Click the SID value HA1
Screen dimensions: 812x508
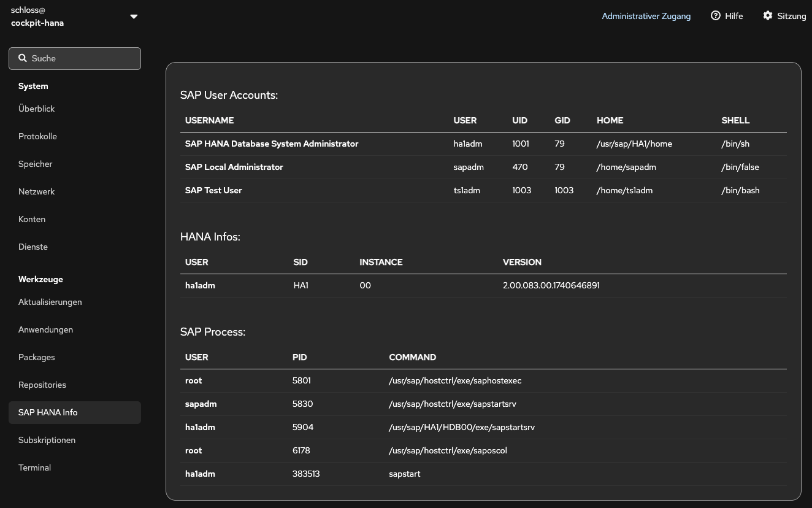pos(301,285)
